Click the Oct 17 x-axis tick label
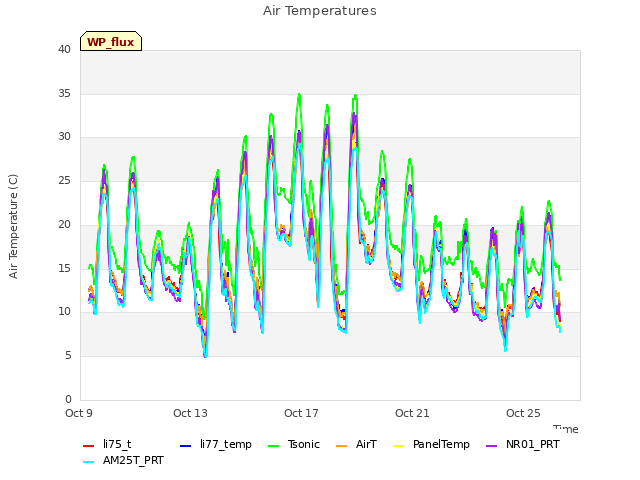Image resolution: width=640 pixels, height=480 pixels. 301,413
